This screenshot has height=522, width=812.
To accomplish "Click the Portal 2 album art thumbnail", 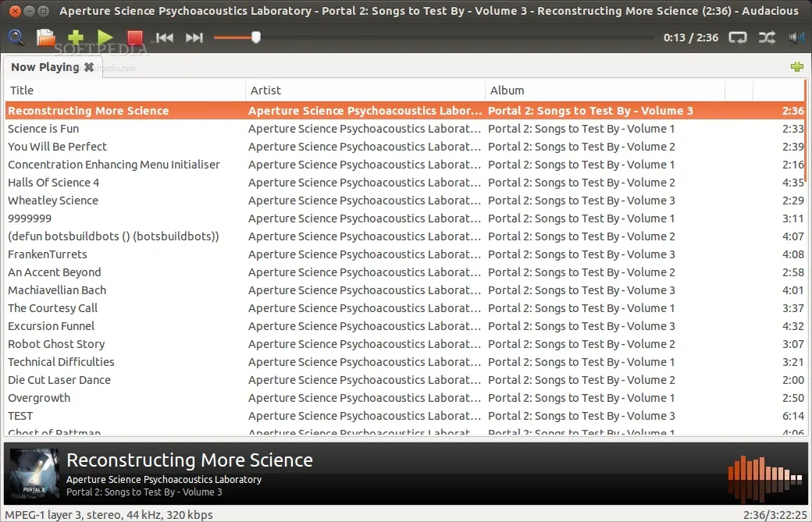I will [34, 474].
